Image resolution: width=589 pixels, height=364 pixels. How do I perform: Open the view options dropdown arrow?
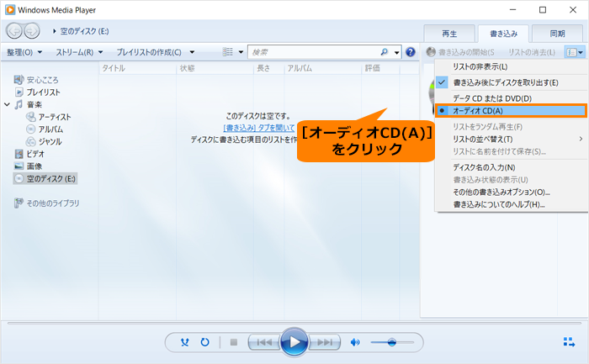click(241, 52)
